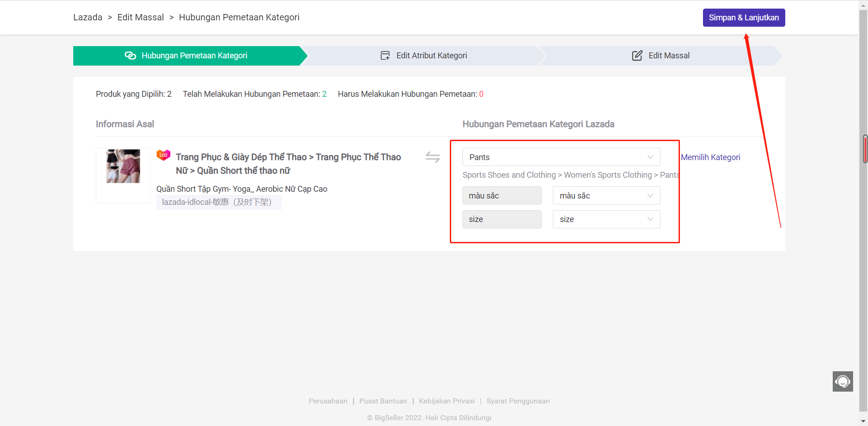This screenshot has width=868, height=426.
Task: Switch to Edit Atribut Kategori step
Action: point(424,56)
